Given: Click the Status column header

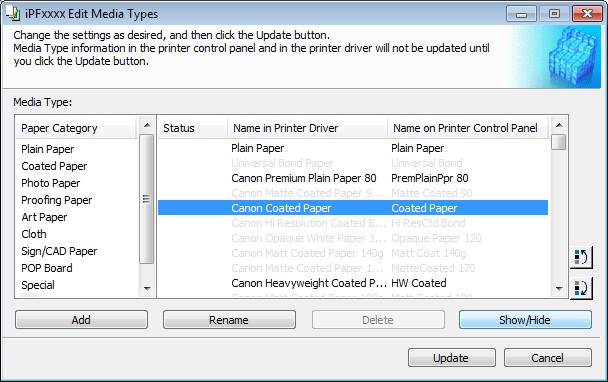Looking at the screenshot, I should tap(193, 128).
